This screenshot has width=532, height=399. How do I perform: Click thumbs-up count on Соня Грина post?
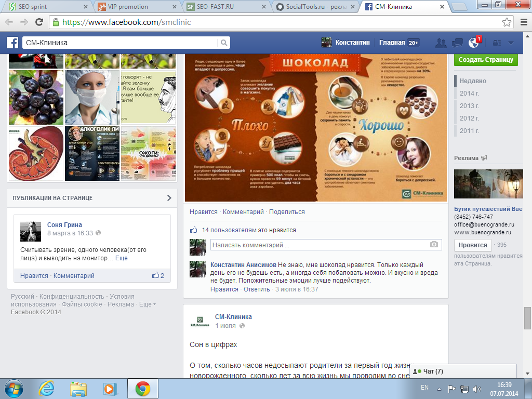pos(158,275)
